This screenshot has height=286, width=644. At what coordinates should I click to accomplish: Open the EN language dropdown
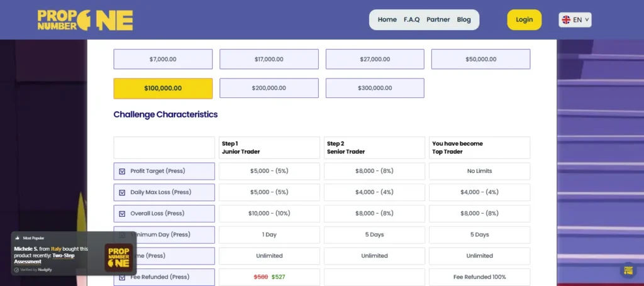click(575, 19)
